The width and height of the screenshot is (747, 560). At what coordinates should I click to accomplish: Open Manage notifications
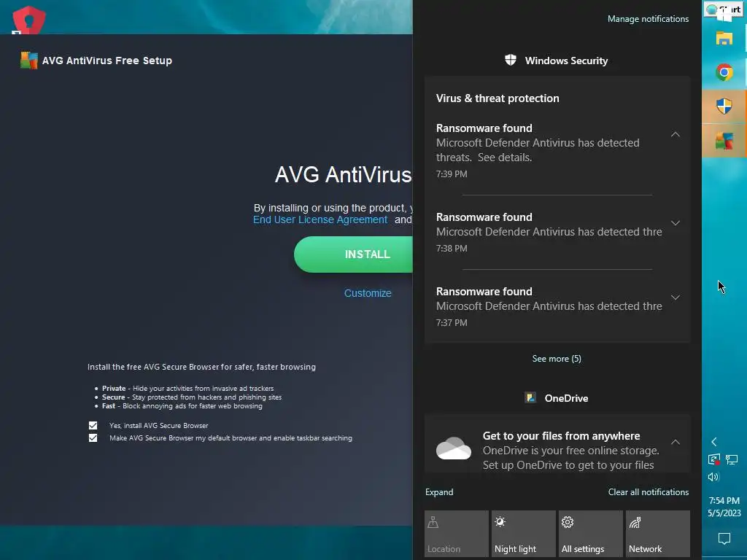click(x=648, y=19)
